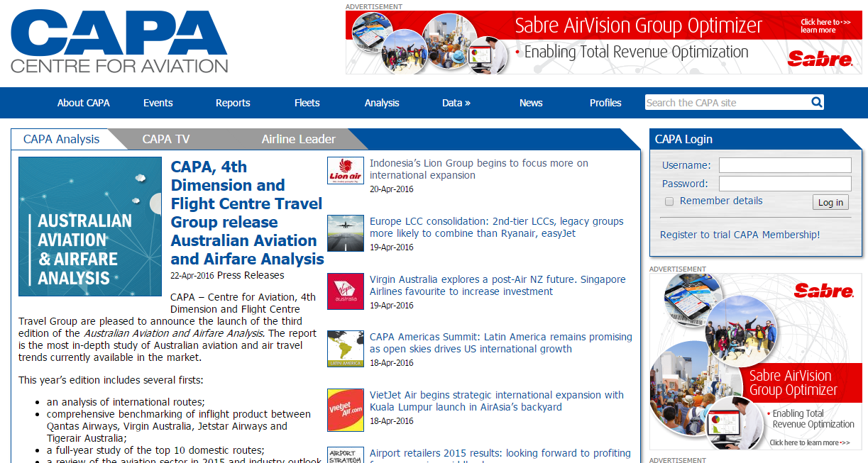Open the Data » menu
The image size is (868, 463).
(x=456, y=103)
